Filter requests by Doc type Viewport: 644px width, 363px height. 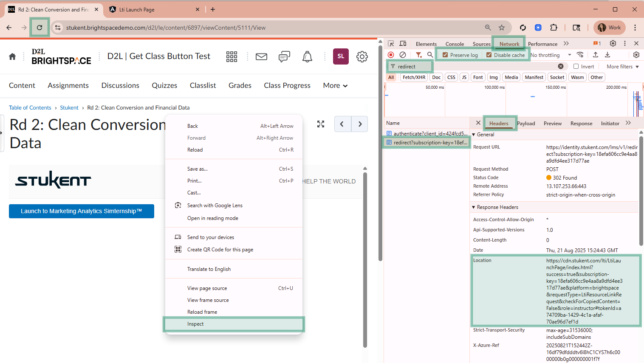click(x=436, y=77)
